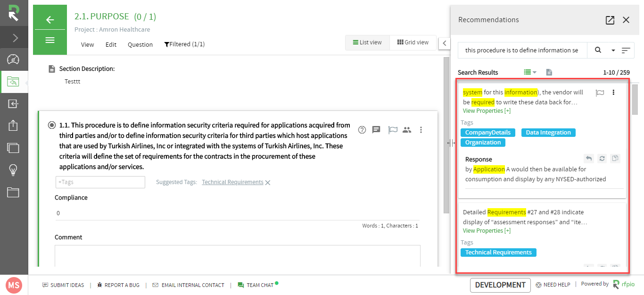Click the +Tags input field

[100, 182]
